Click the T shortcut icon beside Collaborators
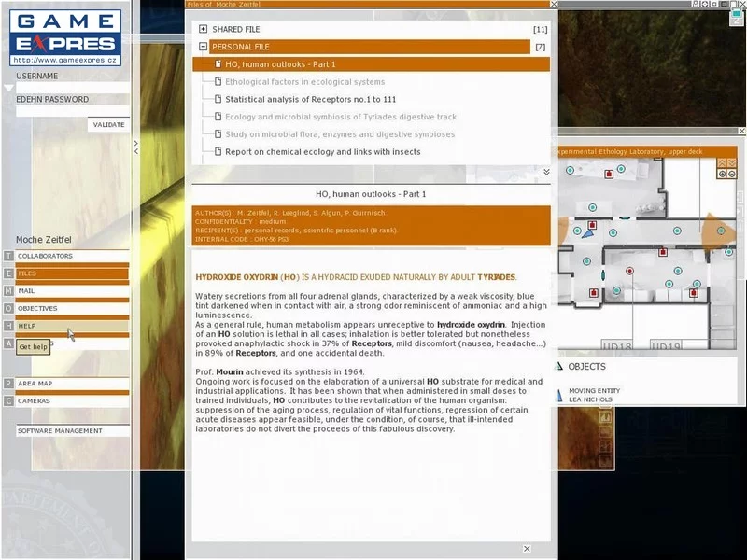The height and width of the screenshot is (560, 747). (8, 256)
